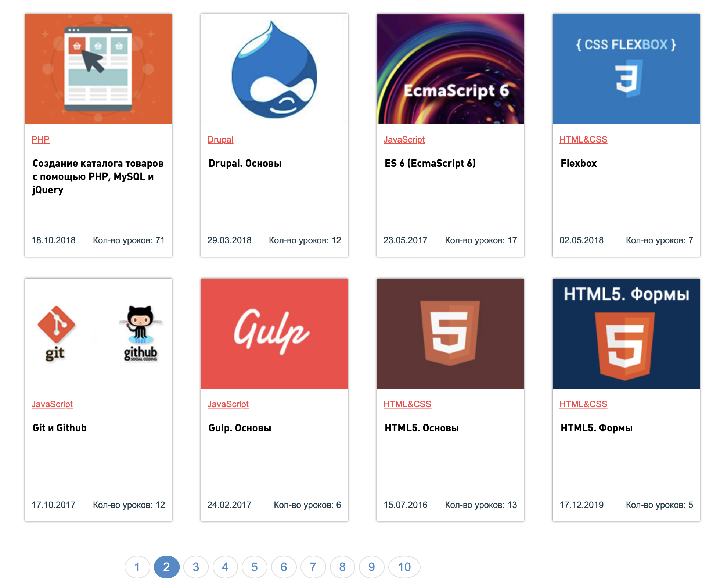Select the highlighted page 2 button
720x588 pixels.
pos(167,567)
